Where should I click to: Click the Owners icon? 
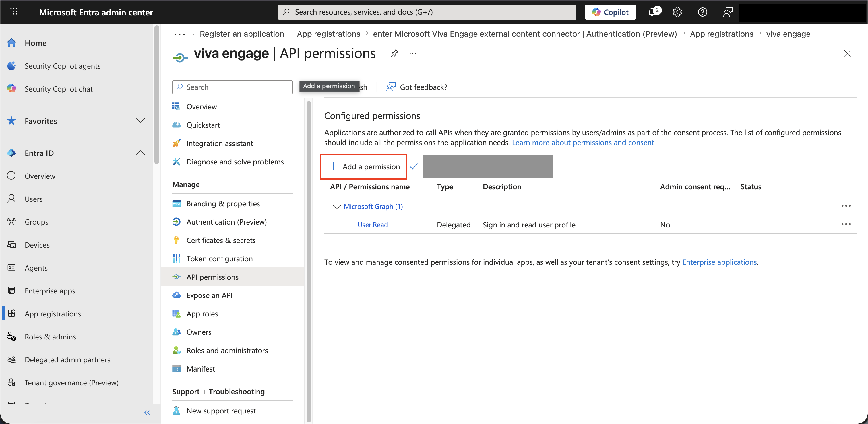pos(176,332)
